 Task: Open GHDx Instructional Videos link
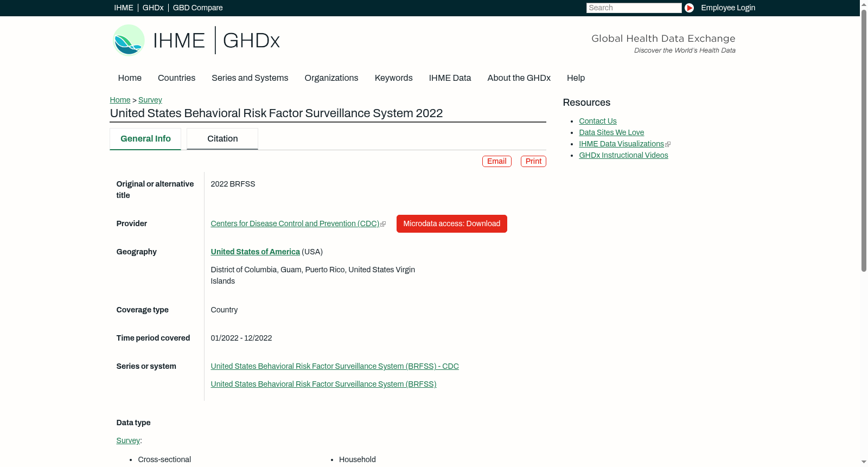pos(623,155)
